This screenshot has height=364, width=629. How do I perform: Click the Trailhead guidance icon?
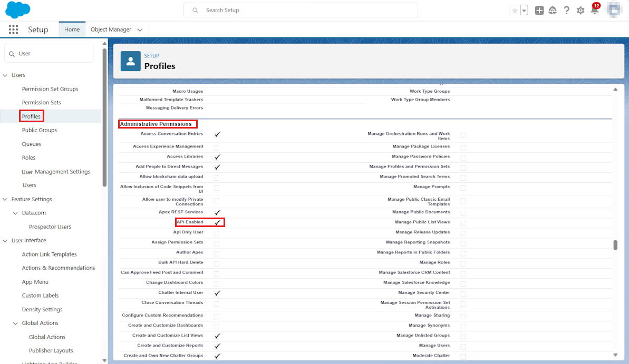click(x=553, y=11)
